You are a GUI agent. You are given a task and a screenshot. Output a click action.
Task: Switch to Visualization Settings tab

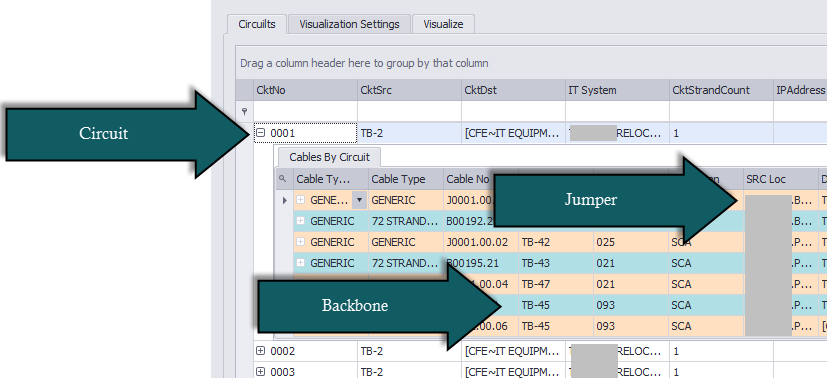pyautogui.click(x=349, y=24)
